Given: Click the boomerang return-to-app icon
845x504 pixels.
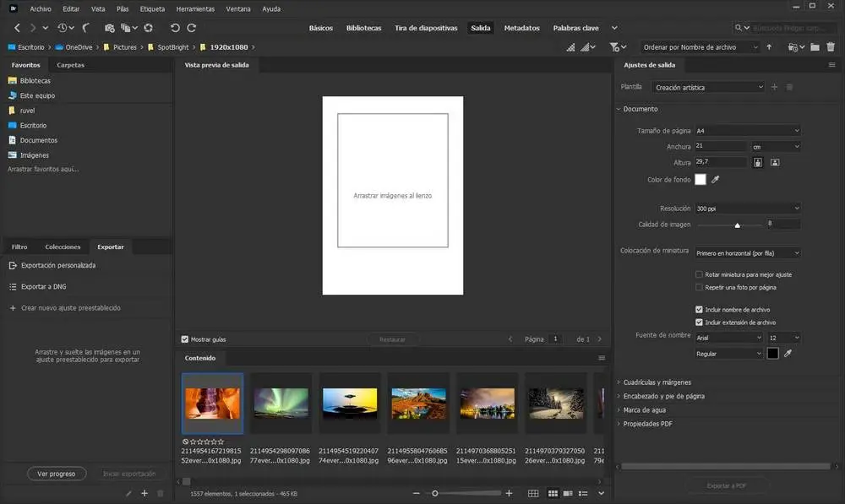Looking at the screenshot, I should 85,28.
